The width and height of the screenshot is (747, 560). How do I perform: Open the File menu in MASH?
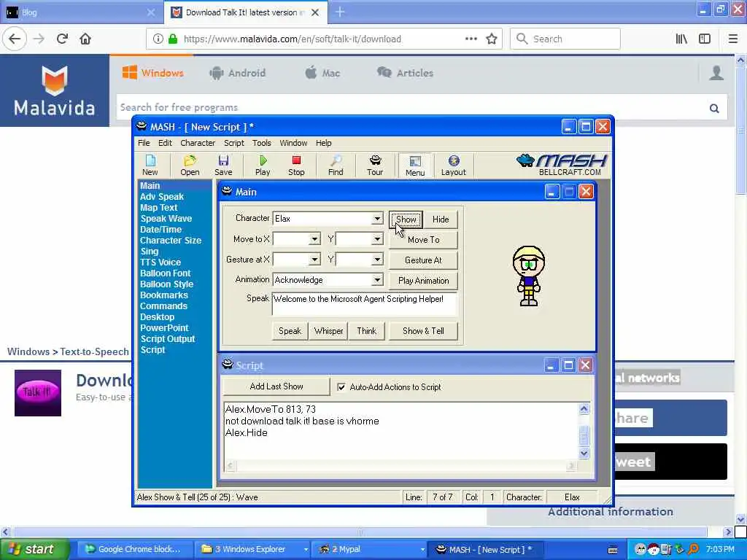point(144,143)
